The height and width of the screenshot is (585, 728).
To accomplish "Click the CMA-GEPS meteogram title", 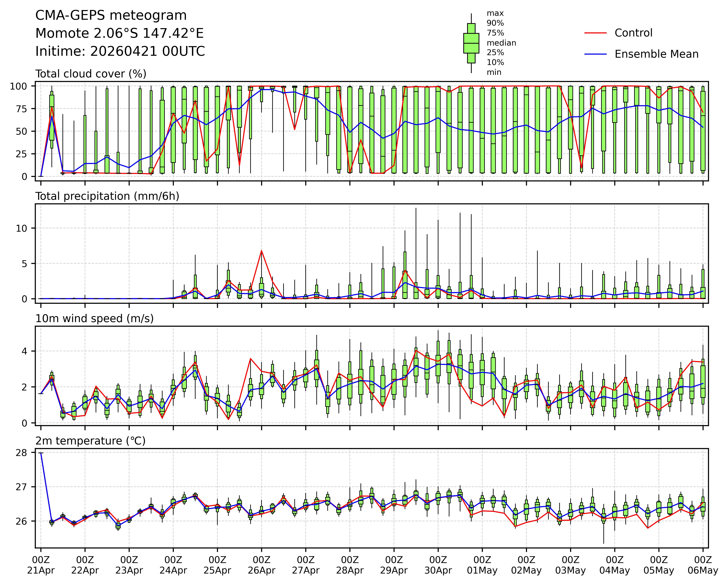I will [x=111, y=15].
